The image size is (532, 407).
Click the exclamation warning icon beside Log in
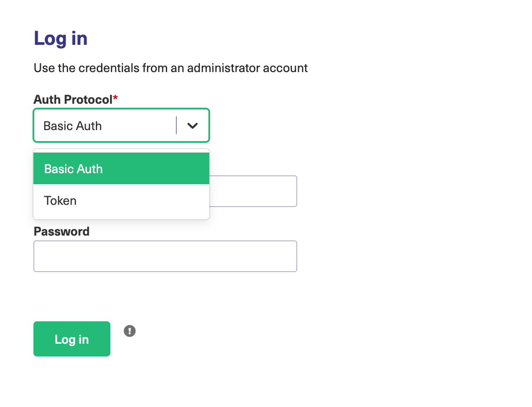[130, 331]
